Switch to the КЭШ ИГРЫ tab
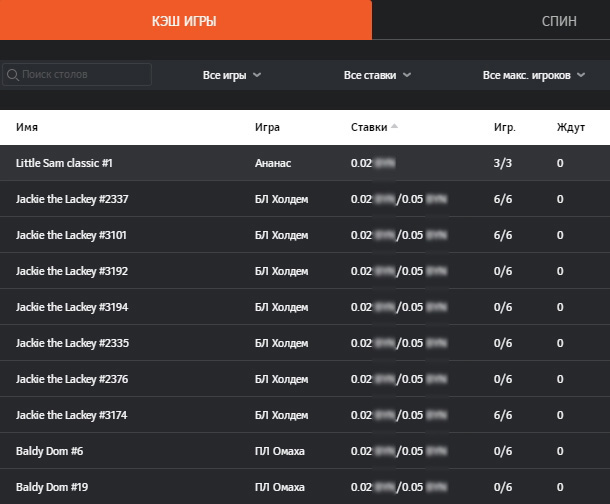Screen dimensions: 610x504 point(185,20)
